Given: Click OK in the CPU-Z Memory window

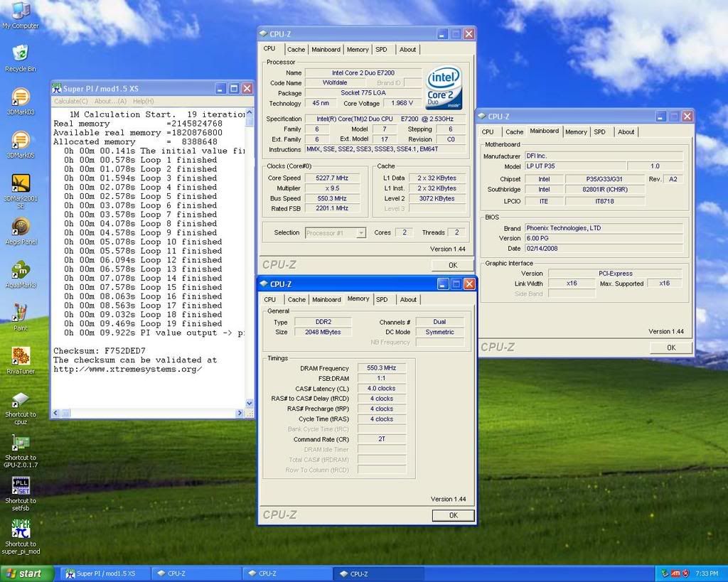Looking at the screenshot, I should click(453, 516).
